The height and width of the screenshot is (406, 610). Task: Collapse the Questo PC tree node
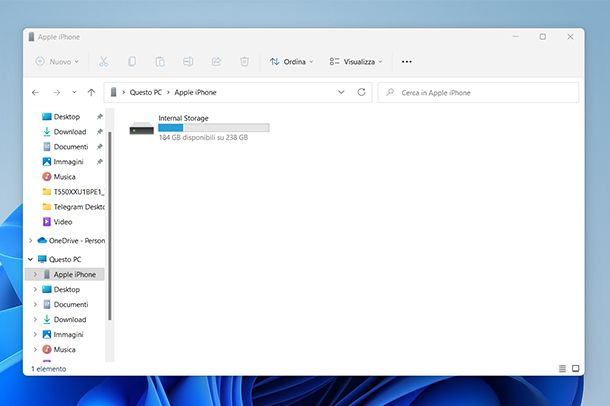coord(30,259)
